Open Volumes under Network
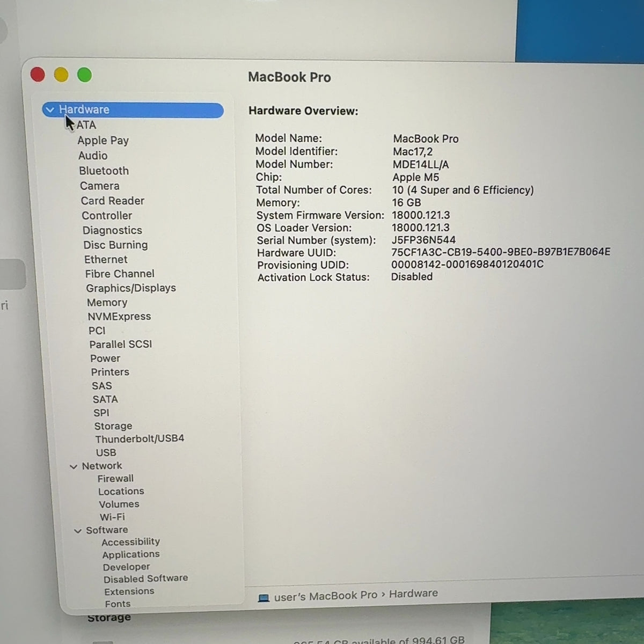This screenshot has width=644, height=644. [119, 504]
